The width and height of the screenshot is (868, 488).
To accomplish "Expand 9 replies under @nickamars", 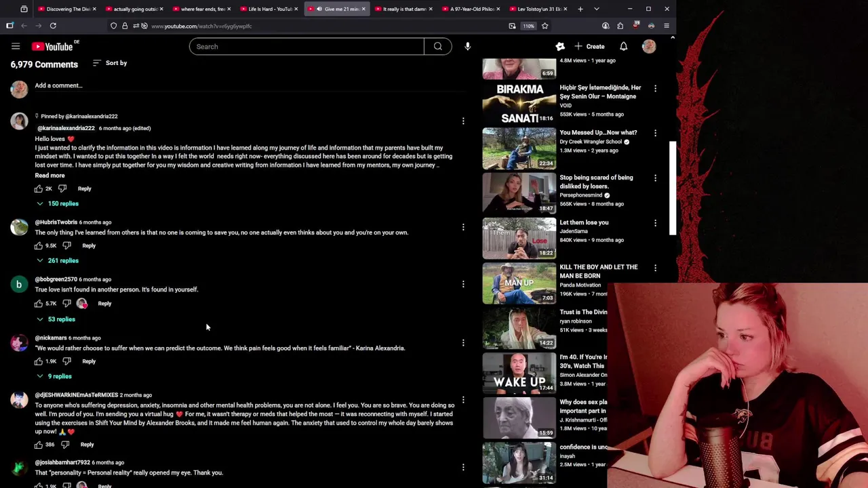I will pos(54,376).
